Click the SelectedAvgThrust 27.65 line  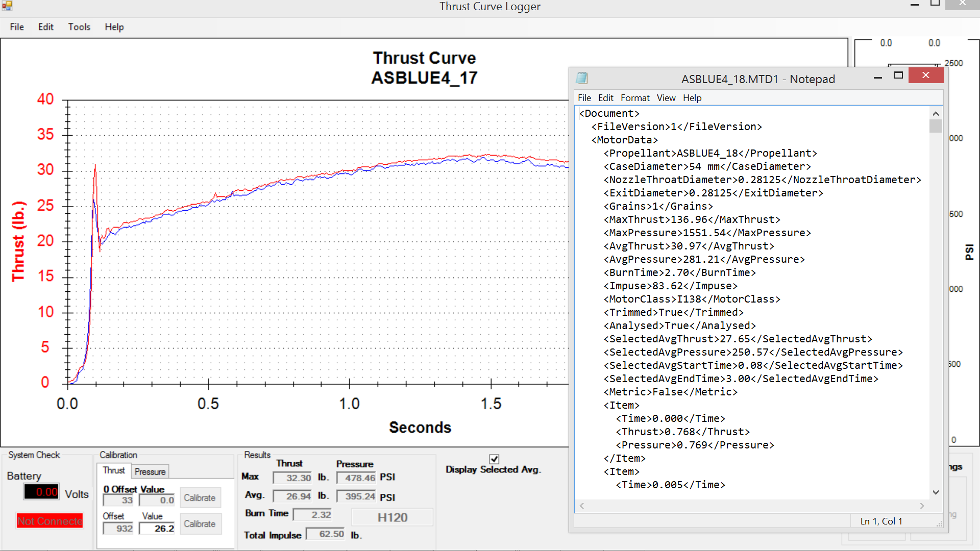point(738,339)
